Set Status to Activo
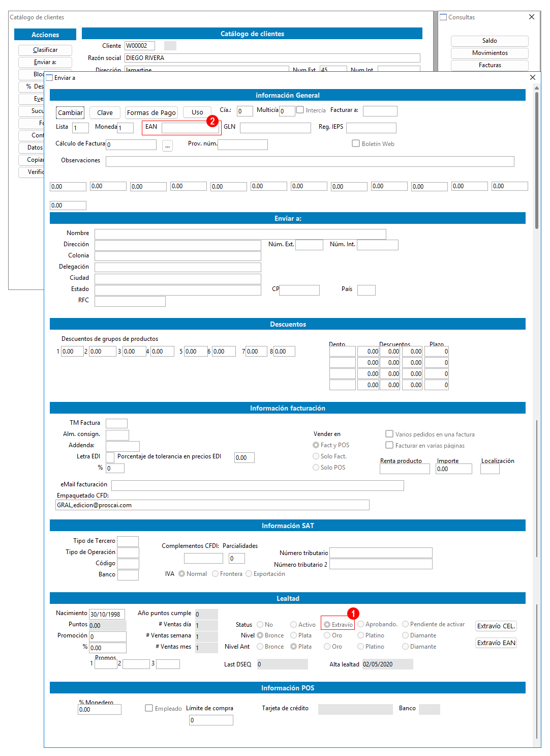550x756 pixels. coord(293,625)
